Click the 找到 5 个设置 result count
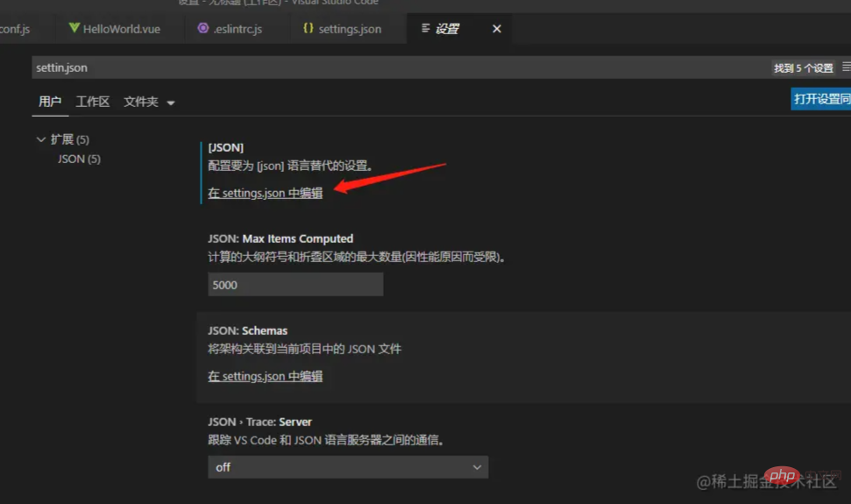Screen dimensions: 851x504 coord(804,68)
